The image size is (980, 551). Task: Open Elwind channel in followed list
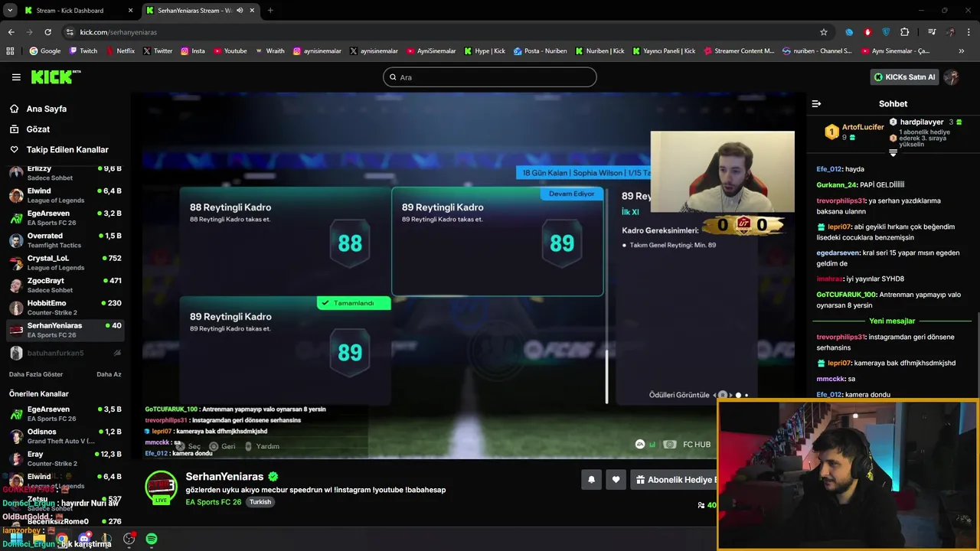tap(64, 195)
